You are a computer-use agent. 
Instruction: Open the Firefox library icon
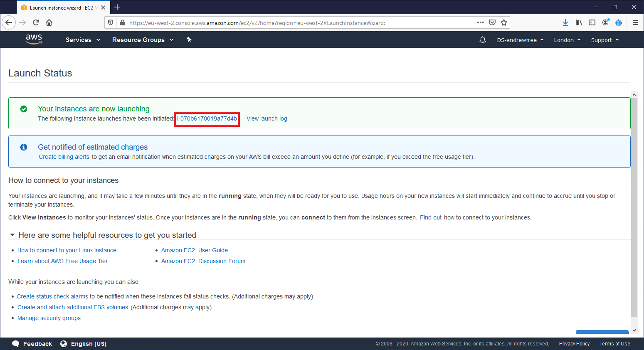coord(579,22)
